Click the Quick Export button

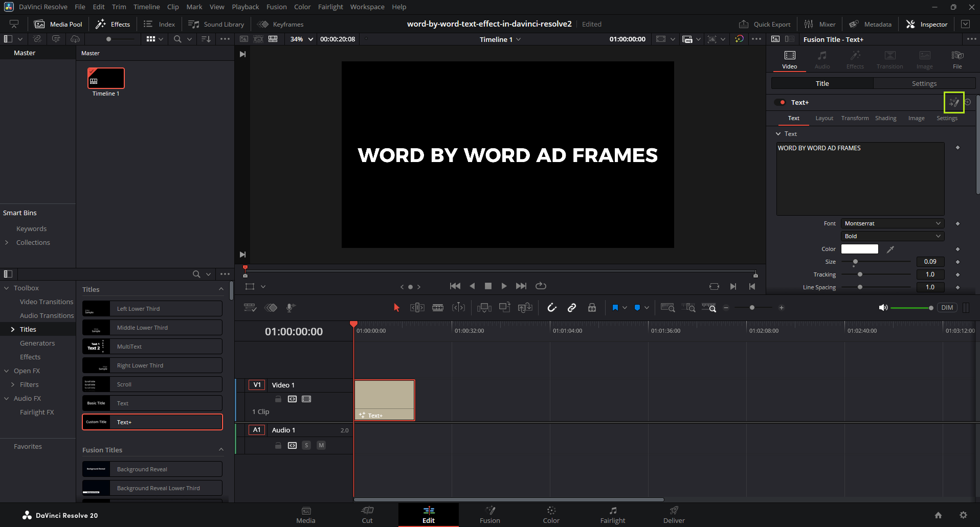765,24
